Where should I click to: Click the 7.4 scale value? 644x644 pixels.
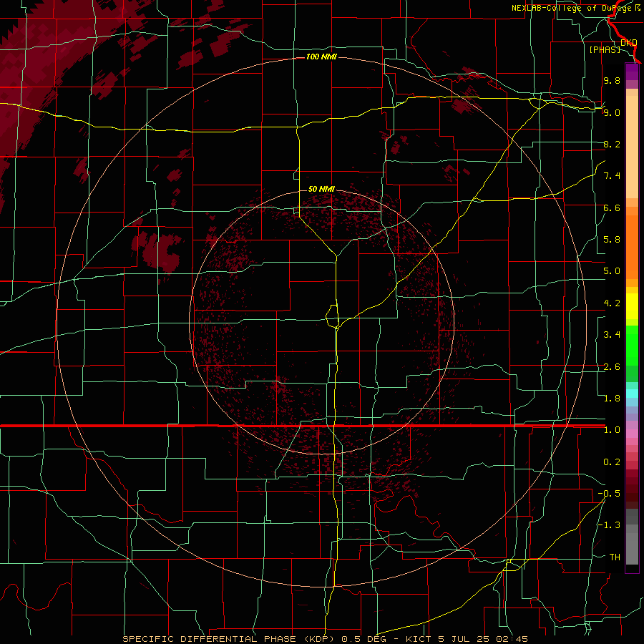click(612, 176)
